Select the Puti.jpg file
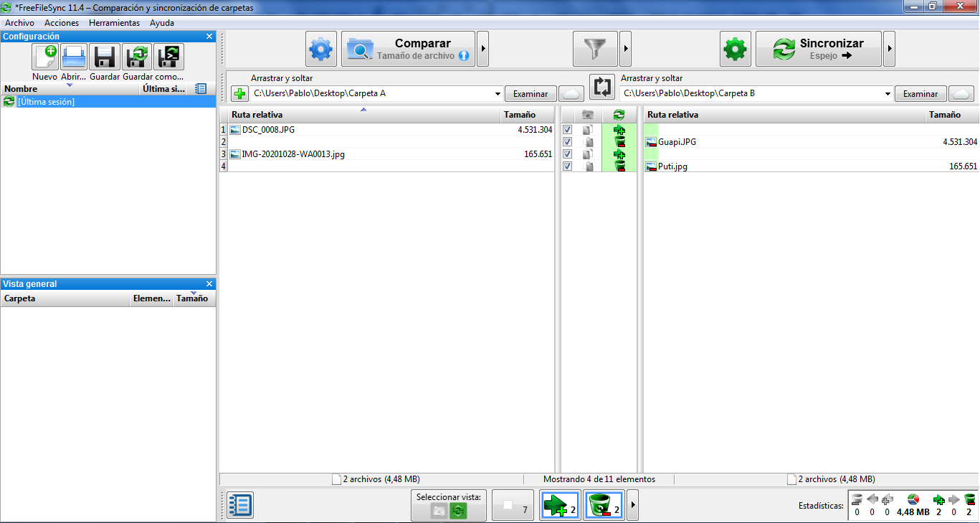Image resolution: width=980 pixels, height=523 pixels. pyautogui.click(x=672, y=166)
